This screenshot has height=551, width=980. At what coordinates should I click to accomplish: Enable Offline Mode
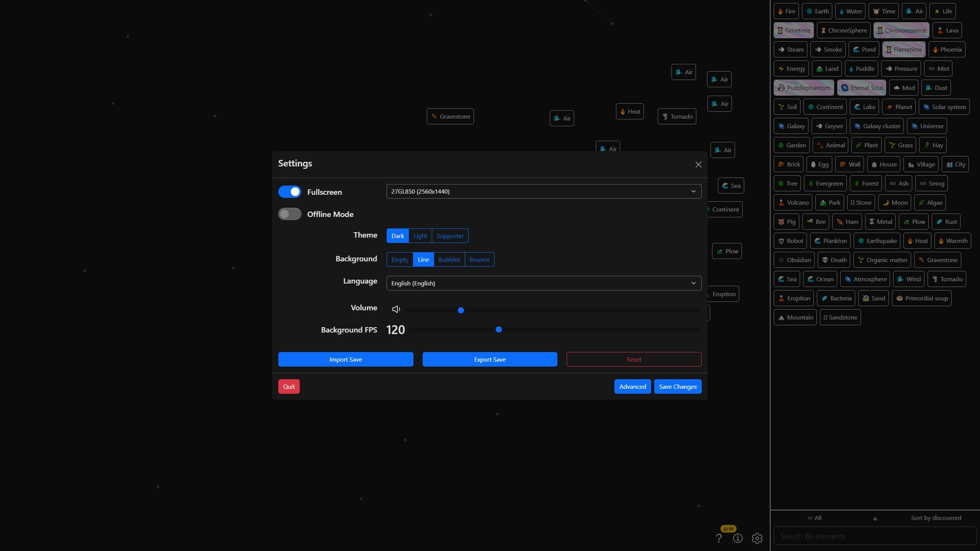(289, 214)
